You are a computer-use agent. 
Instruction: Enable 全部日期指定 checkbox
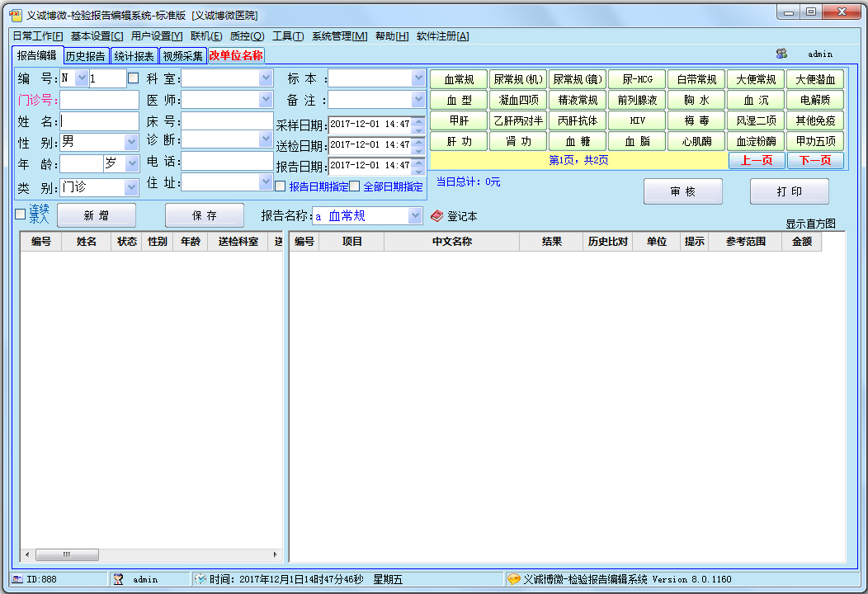click(x=355, y=186)
